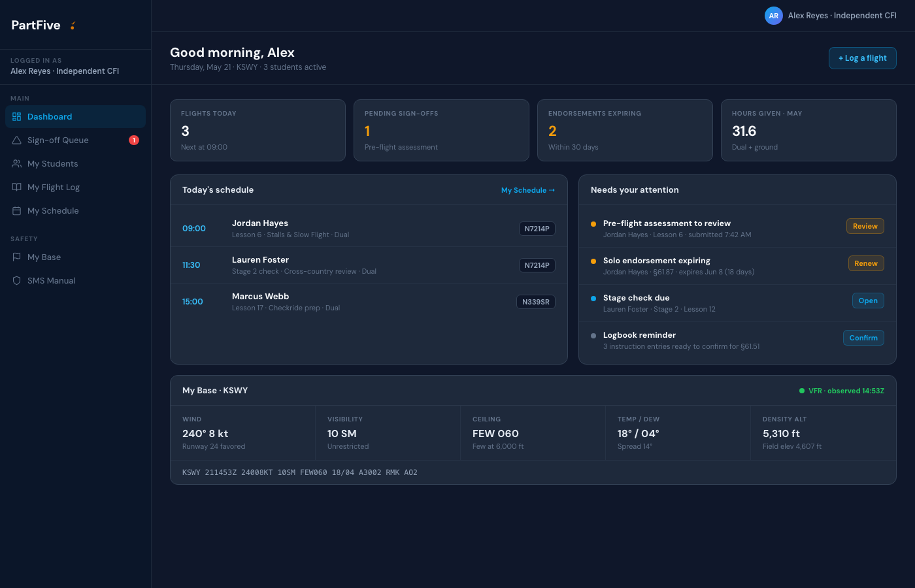915x588 pixels.
Task: Click N7214P tag on Jordan Hayes row
Action: 537,229
